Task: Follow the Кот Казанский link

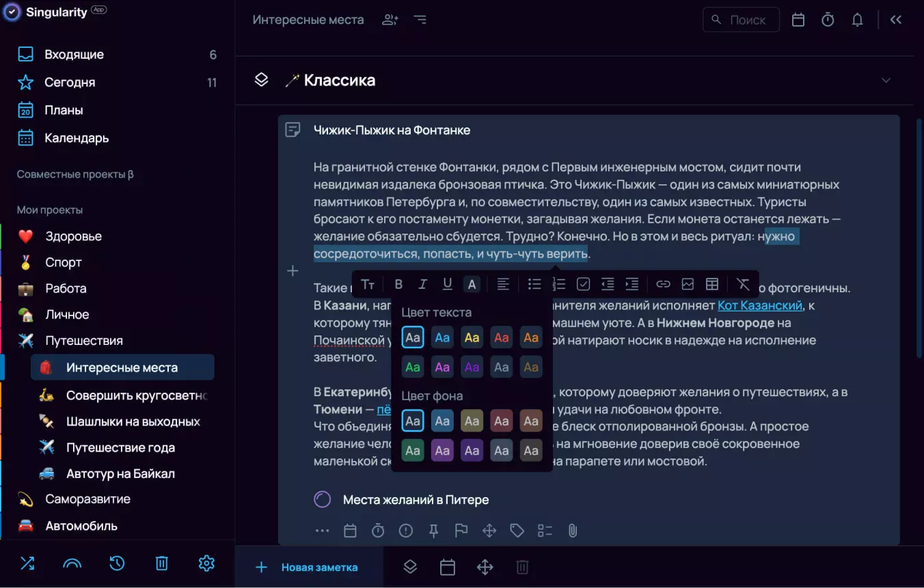Action: pos(759,305)
